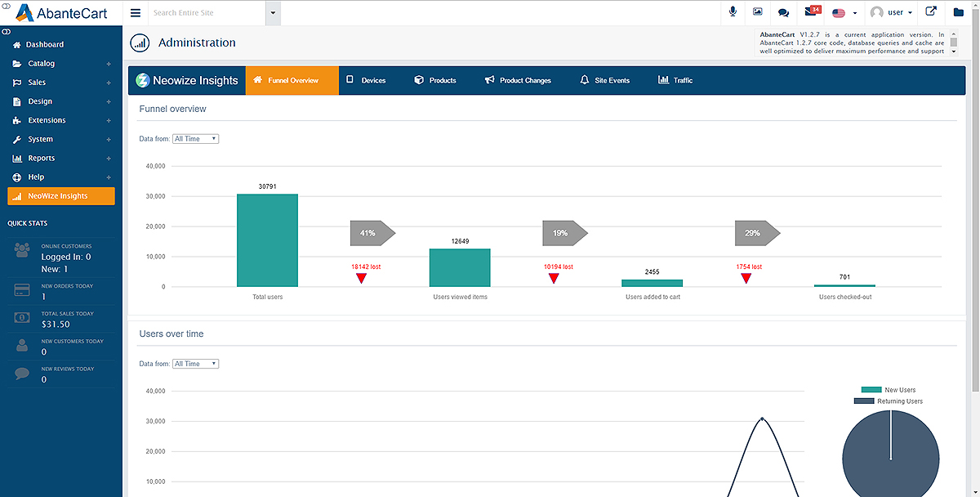Click the 19% conversion arrow
Viewport: 980px width, 497px height.
[x=565, y=233]
